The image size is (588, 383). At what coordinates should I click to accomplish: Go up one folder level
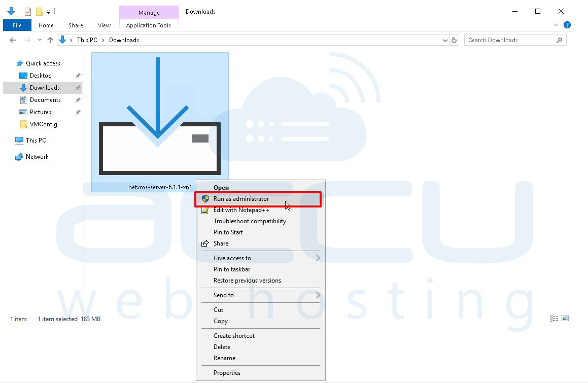pyautogui.click(x=50, y=40)
